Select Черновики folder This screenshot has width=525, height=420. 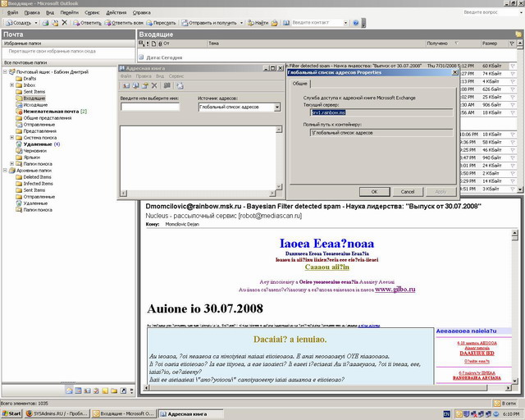pos(34,151)
